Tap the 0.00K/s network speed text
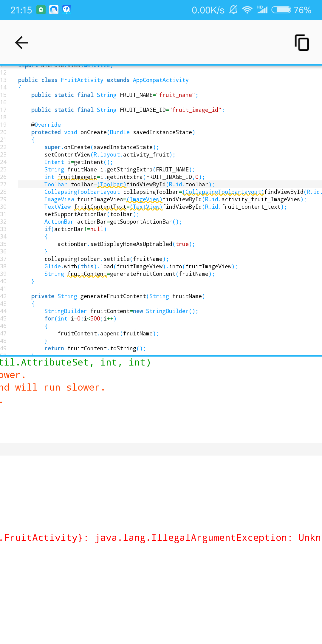322x644 pixels. (208, 10)
